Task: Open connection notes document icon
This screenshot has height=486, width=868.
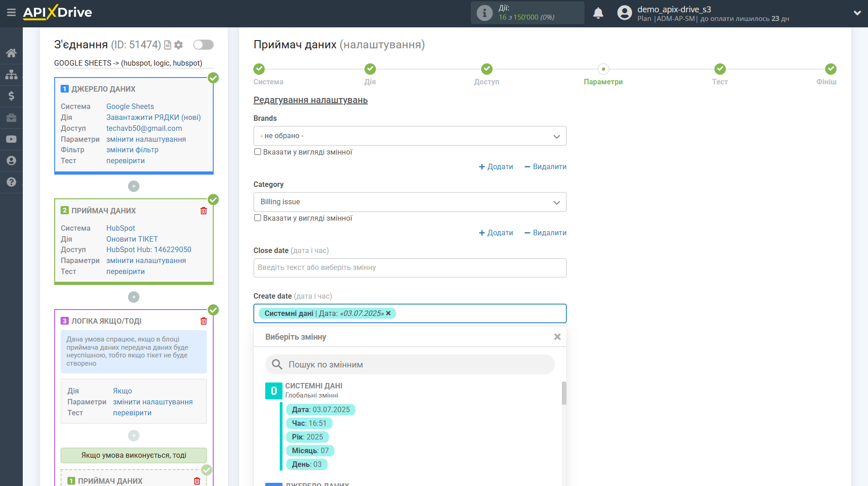Action: click(x=168, y=45)
